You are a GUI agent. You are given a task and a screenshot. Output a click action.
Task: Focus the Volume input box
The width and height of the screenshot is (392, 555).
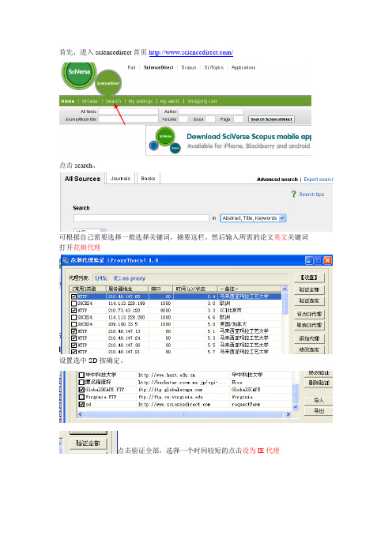pyautogui.click(x=183, y=119)
